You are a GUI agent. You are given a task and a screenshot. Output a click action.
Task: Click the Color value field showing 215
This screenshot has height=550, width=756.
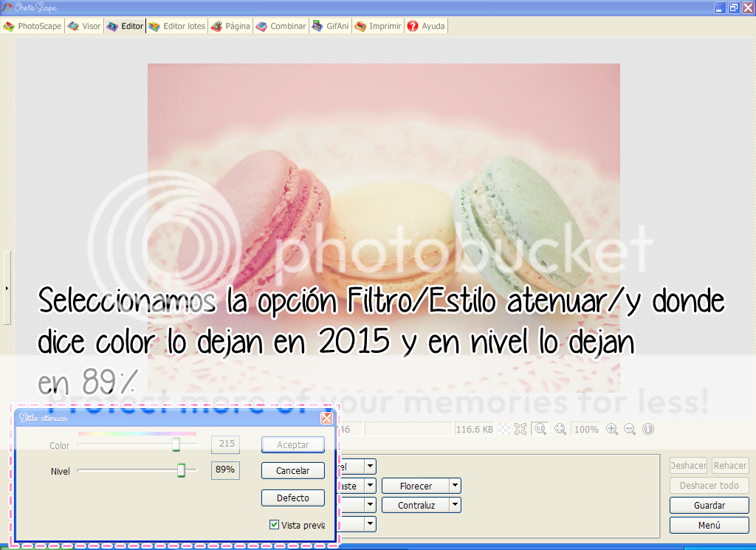[x=226, y=444]
